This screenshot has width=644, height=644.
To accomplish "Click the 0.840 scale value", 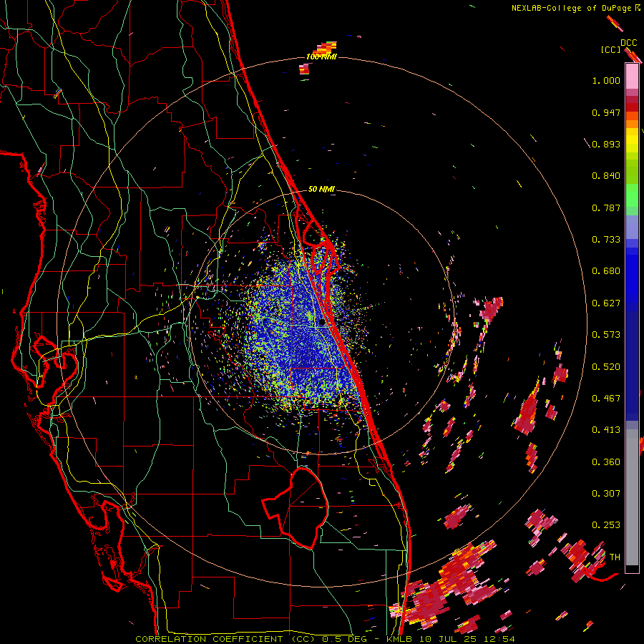I will pos(606,176).
